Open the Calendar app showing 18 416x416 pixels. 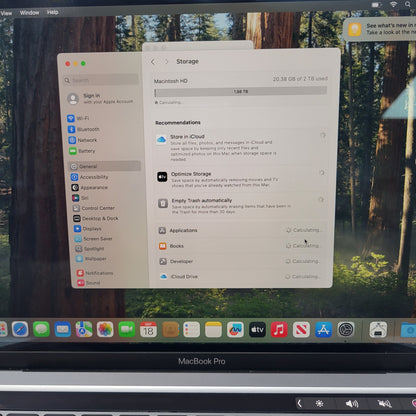[x=148, y=330]
